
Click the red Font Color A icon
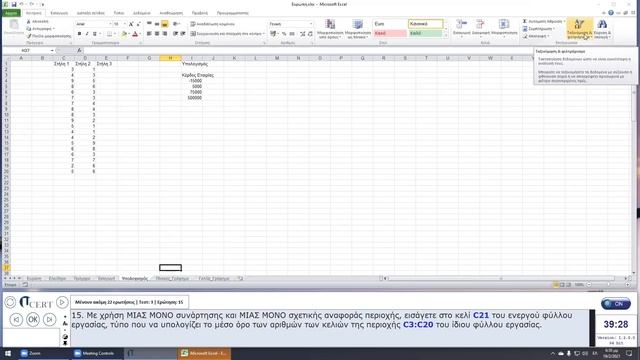pyautogui.click(x=135, y=33)
